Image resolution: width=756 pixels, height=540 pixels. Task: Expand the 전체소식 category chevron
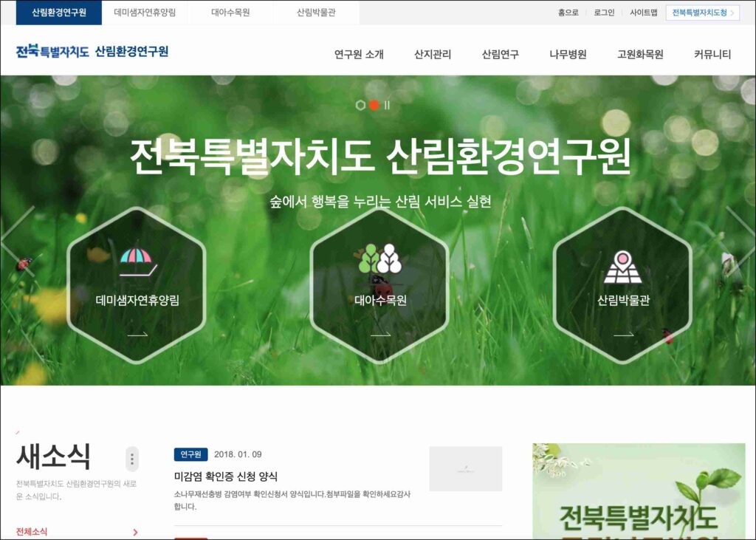tap(135, 532)
